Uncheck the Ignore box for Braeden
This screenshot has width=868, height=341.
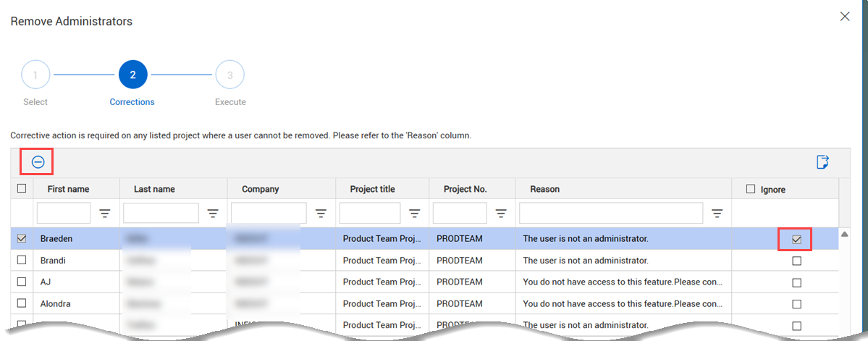click(796, 239)
